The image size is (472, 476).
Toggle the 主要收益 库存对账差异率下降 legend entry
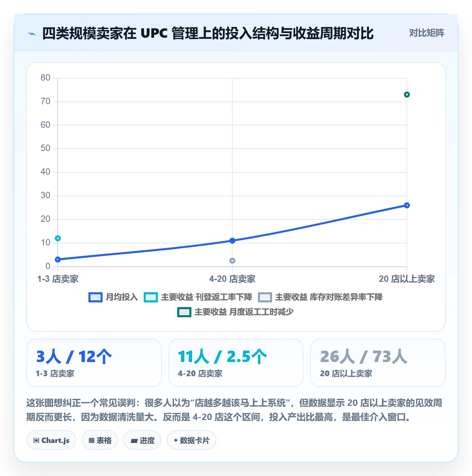pyautogui.click(x=320, y=297)
